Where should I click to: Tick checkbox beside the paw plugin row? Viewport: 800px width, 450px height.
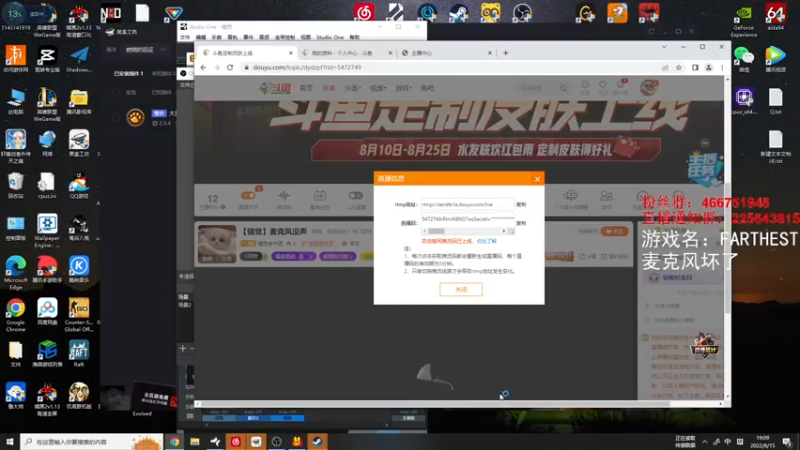[117, 118]
